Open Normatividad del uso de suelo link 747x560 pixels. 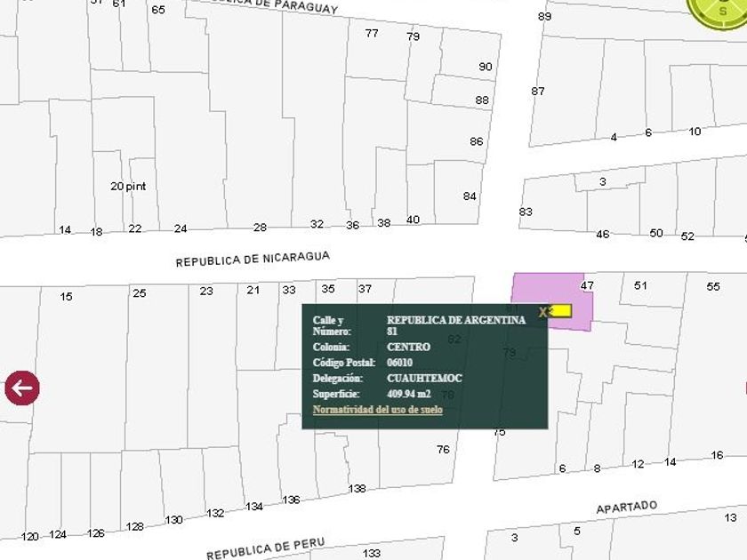pyautogui.click(x=377, y=410)
